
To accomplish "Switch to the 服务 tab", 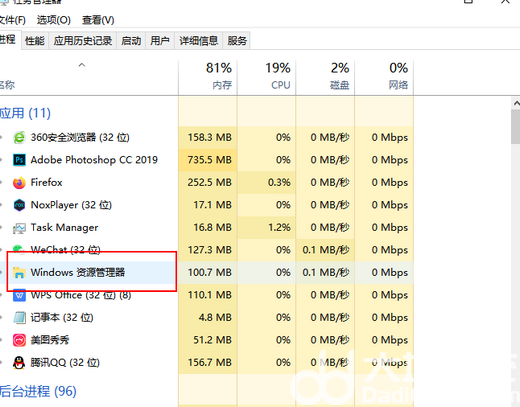I will [x=237, y=41].
